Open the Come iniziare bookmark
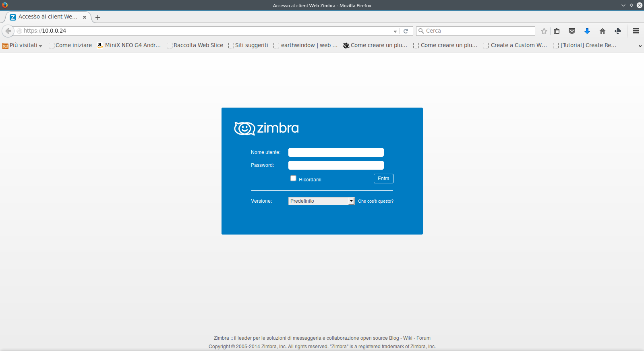This screenshot has width=644, height=351. tap(70, 46)
